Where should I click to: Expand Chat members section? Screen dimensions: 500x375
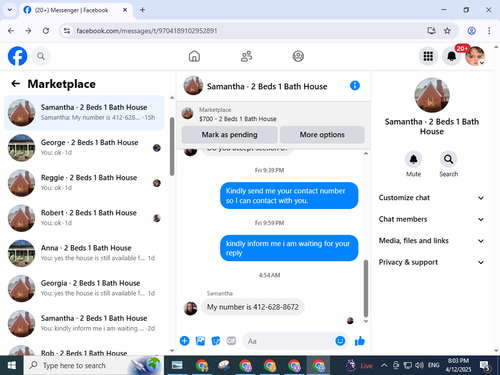point(431,219)
